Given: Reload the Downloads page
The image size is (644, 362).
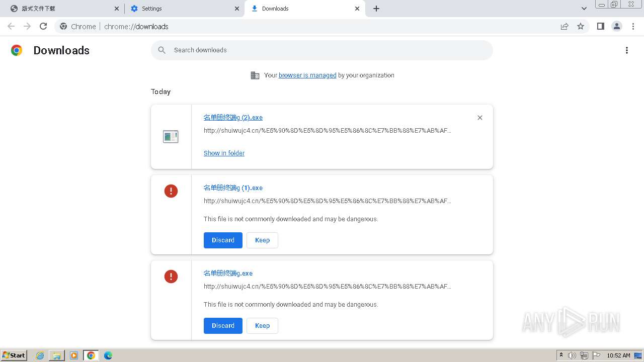Looking at the screenshot, I should (43, 26).
